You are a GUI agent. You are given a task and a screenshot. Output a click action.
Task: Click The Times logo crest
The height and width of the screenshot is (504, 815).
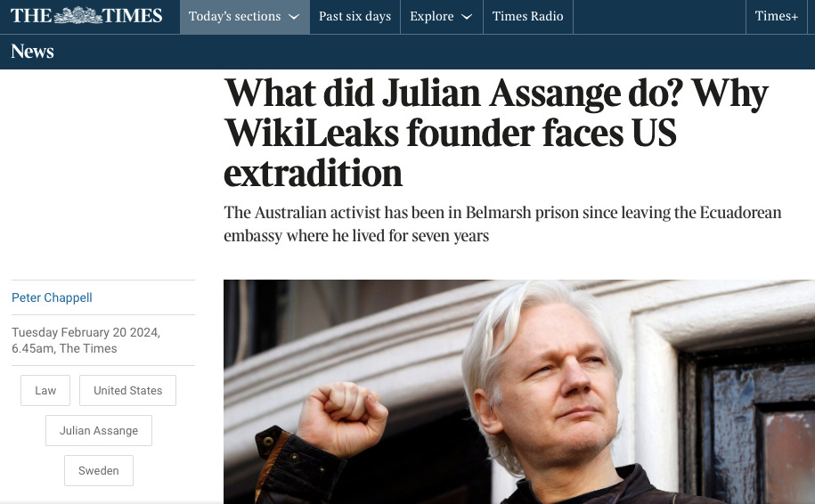pyautogui.click(x=78, y=16)
